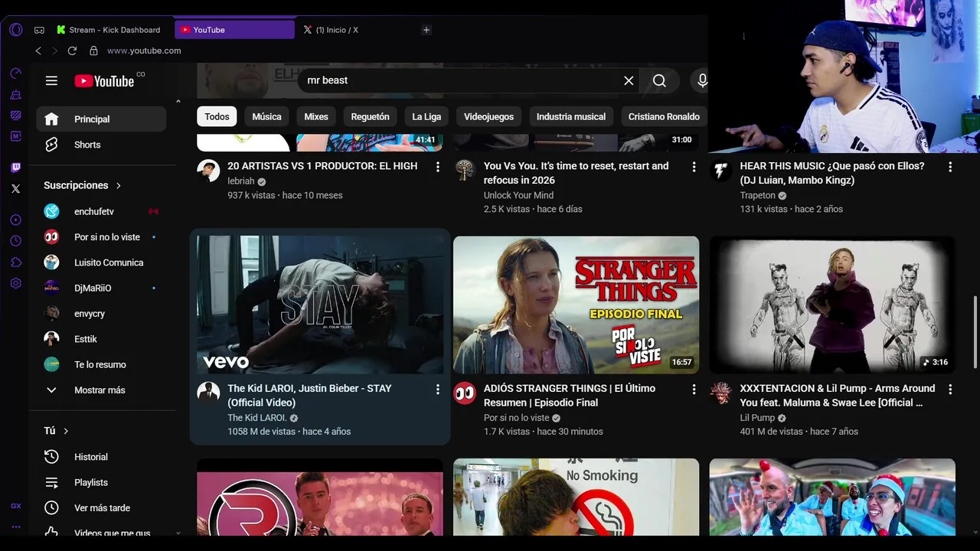Viewport: 980px width, 551px height.
Task: Expand the Tú section chevron
Action: click(x=66, y=431)
